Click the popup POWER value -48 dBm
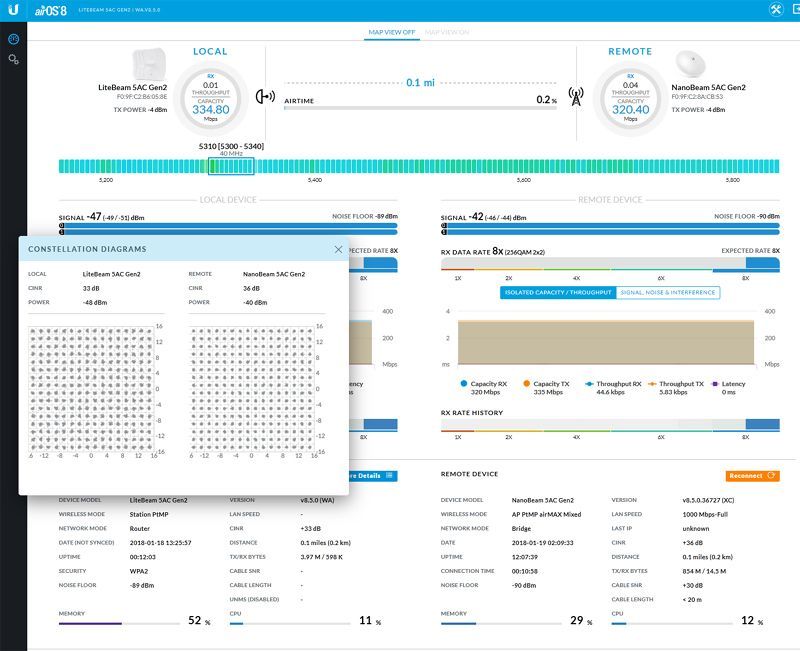Image resolution: width=800 pixels, height=651 pixels. (95, 303)
